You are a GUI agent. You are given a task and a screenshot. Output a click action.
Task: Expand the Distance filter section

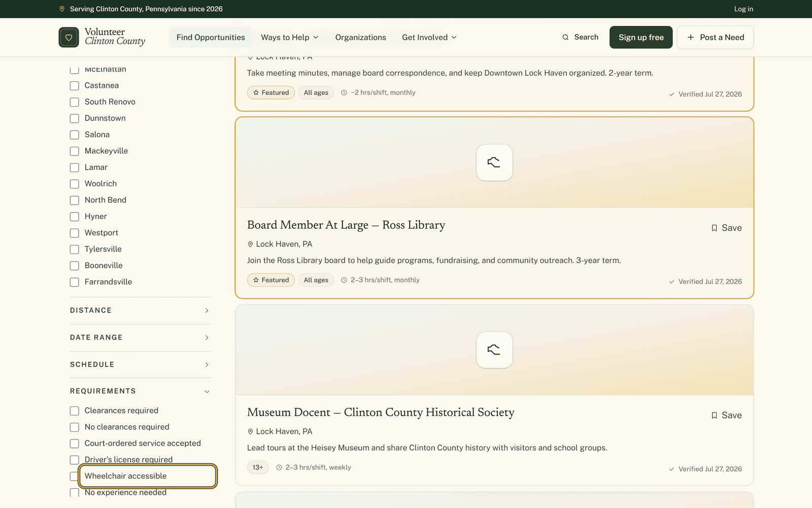click(x=140, y=310)
